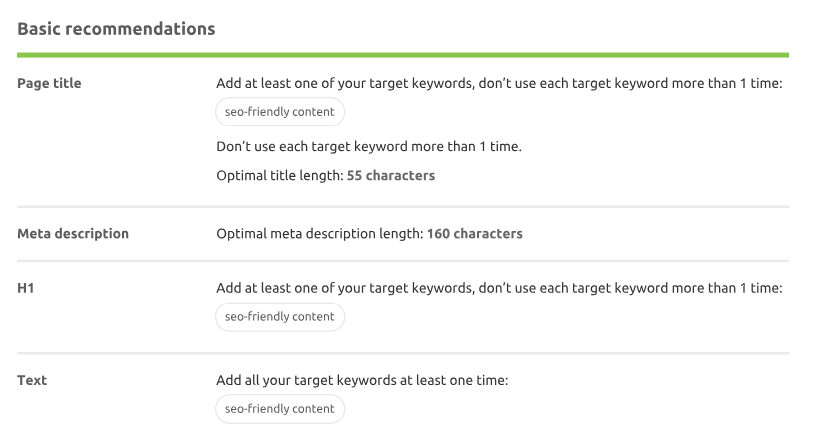The width and height of the screenshot is (813, 438).
Task: Click the H1 row label
Action: [27, 288]
